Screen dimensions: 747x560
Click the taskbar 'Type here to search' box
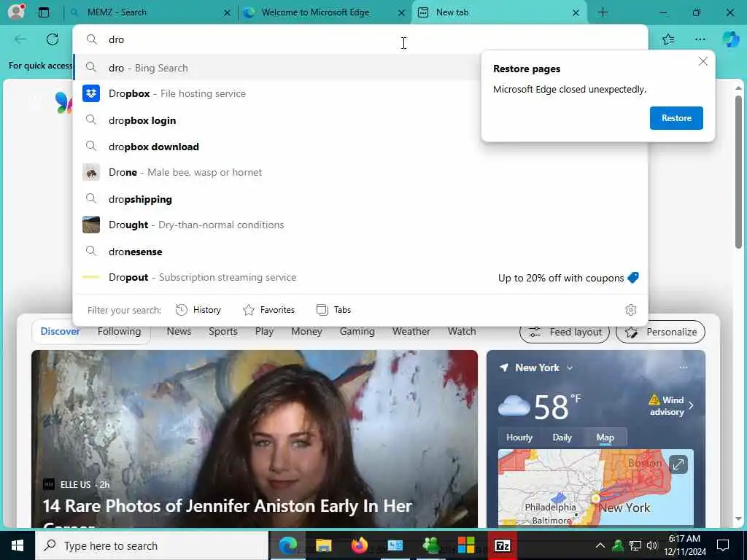click(x=152, y=545)
